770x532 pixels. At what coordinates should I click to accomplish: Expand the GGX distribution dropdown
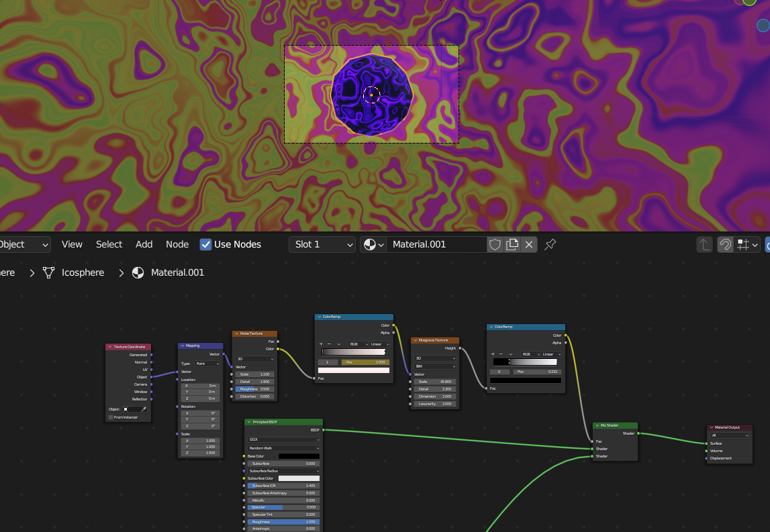point(283,439)
